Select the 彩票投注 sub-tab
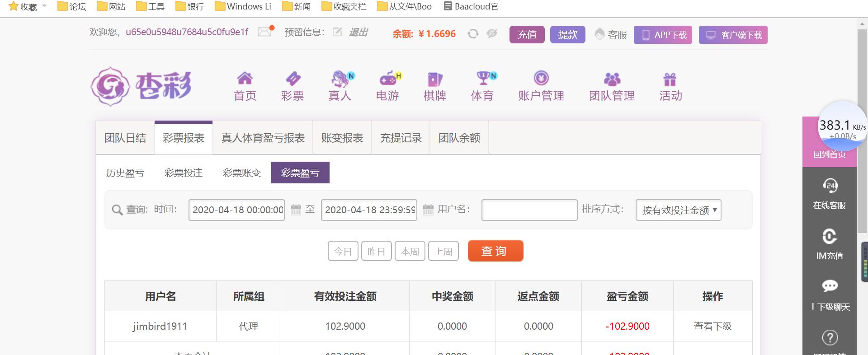Screen dimensions: 868x355 click(x=184, y=173)
